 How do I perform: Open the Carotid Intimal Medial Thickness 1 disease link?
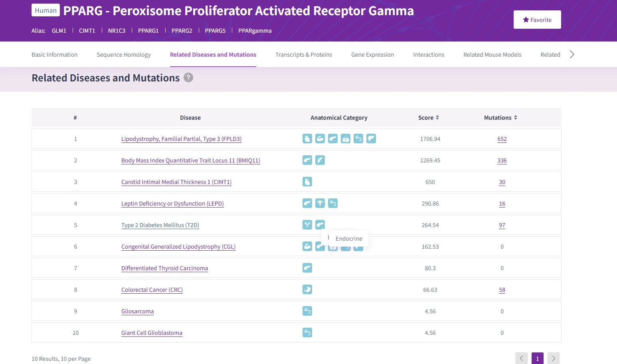[x=176, y=182]
